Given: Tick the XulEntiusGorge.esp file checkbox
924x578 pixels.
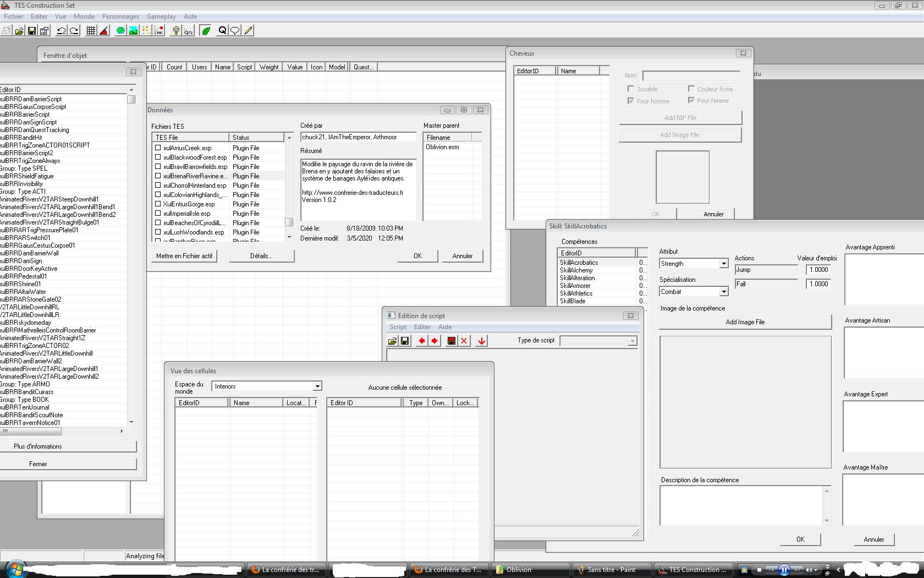Looking at the screenshot, I should click(x=158, y=204).
